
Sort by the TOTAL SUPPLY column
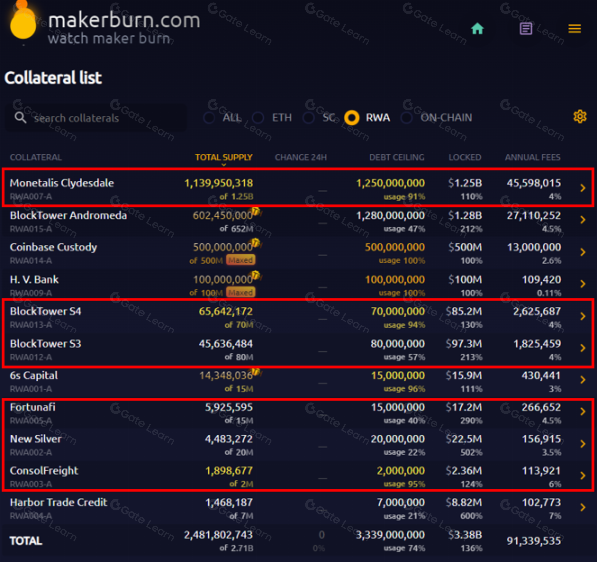(x=224, y=157)
